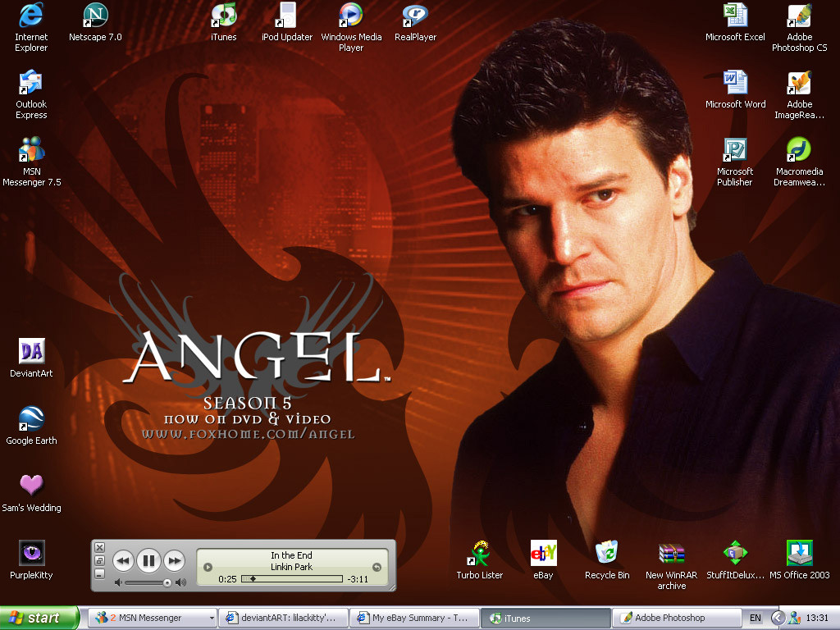This screenshot has height=630, width=840.
Task: Click the curved arrow button in iTunes display
Action: click(x=377, y=568)
